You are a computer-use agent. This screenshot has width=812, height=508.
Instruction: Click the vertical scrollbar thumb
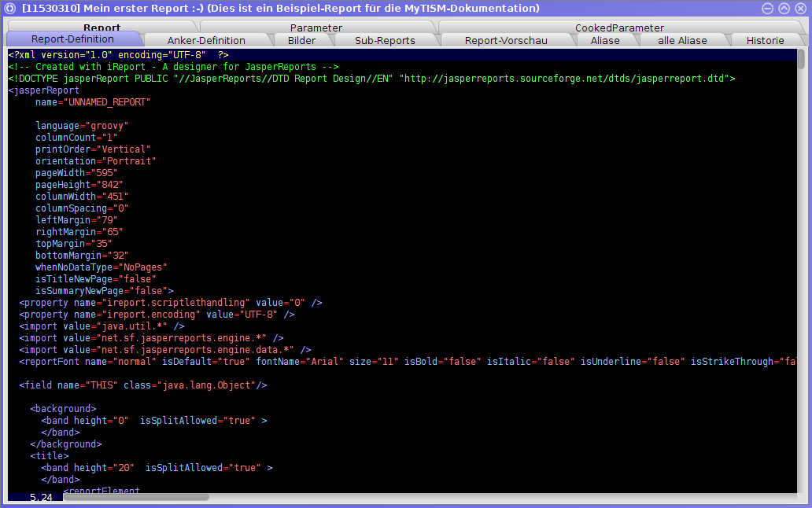coord(801,59)
